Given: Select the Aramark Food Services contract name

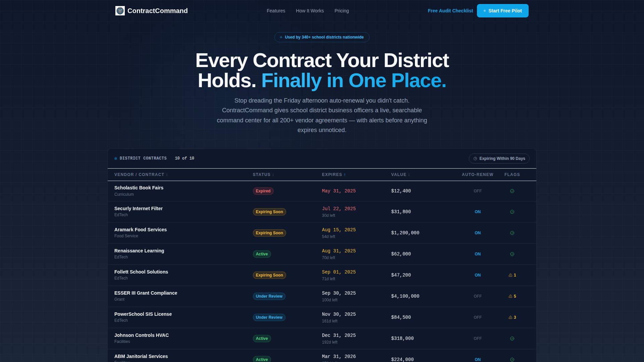Looking at the screenshot, I should 141,230.
